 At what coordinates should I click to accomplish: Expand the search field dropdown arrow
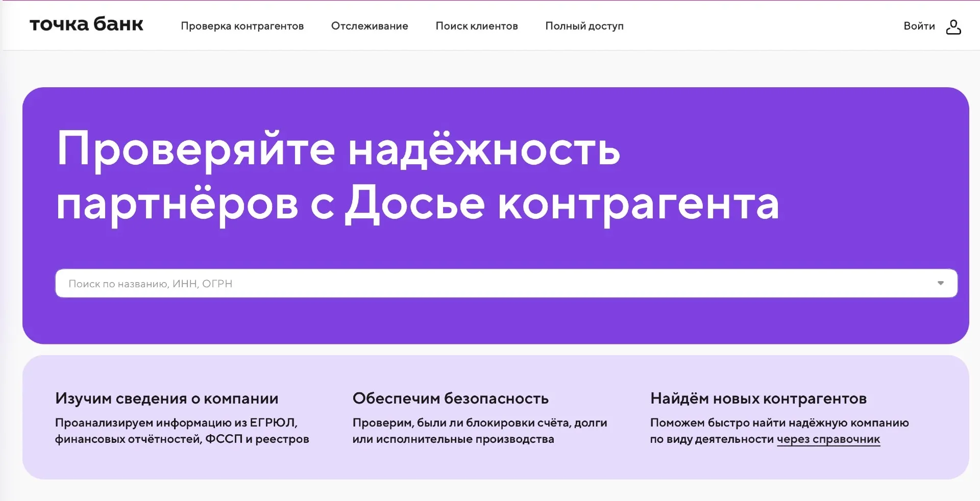940,284
